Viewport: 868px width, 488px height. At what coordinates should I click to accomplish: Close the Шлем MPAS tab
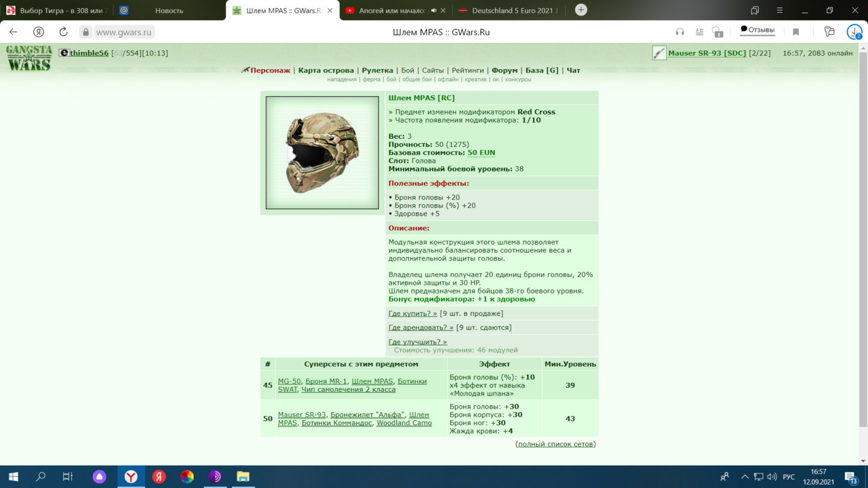click(330, 10)
